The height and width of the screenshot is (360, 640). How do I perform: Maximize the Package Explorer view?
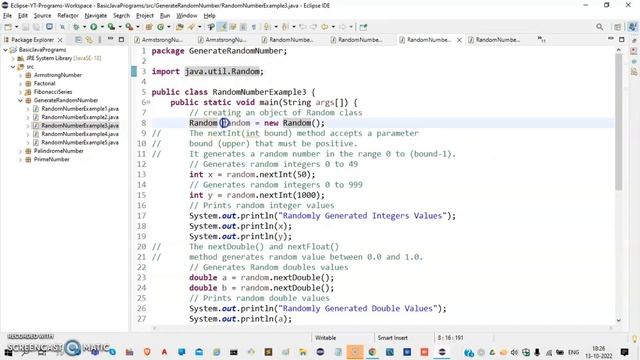pyautogui.click(x=121, y=40)
